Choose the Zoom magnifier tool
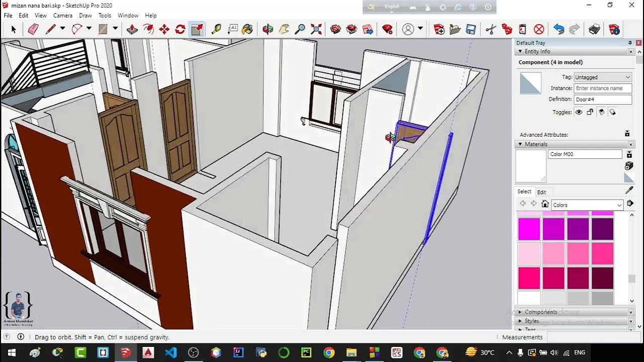 300,29
